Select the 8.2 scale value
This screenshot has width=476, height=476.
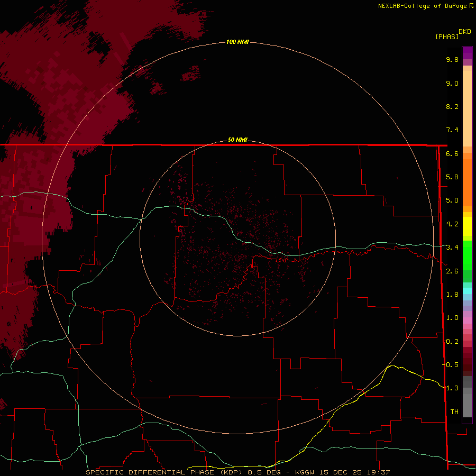click(452, 106)
